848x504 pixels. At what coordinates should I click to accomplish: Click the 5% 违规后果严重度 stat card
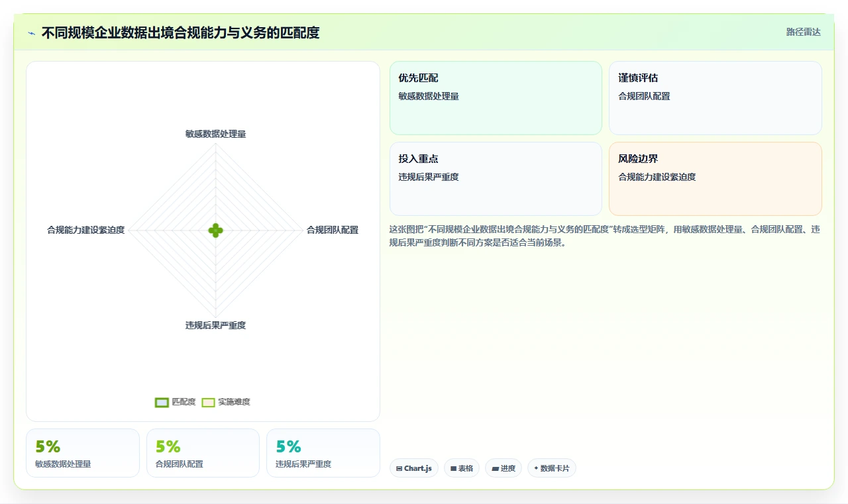[323, 453]
